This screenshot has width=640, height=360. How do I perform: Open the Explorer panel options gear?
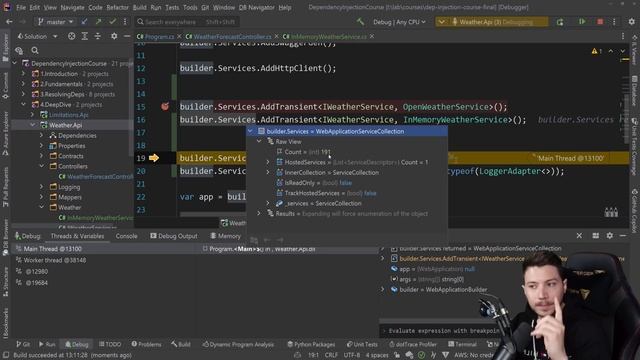[x=114, y=36]
